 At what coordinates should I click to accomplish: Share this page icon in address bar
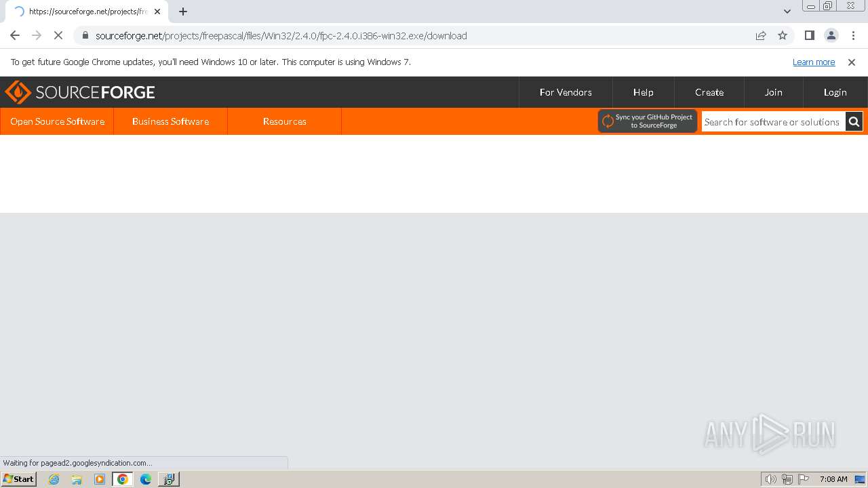point(761,35)
